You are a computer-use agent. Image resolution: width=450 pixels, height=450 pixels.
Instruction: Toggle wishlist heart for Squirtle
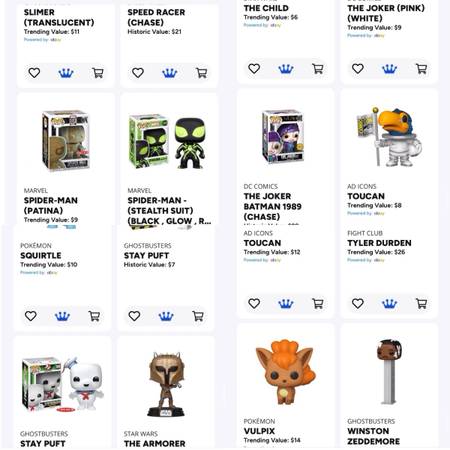click(x=31, y=316)
